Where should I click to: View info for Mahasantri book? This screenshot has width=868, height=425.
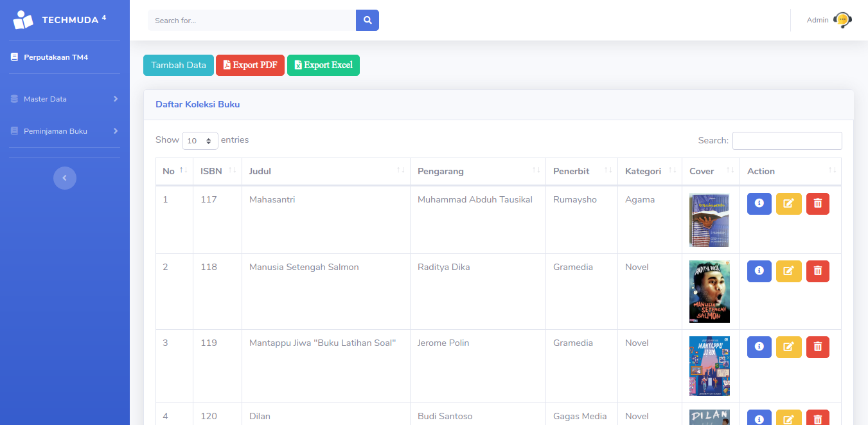pos(759,204)
